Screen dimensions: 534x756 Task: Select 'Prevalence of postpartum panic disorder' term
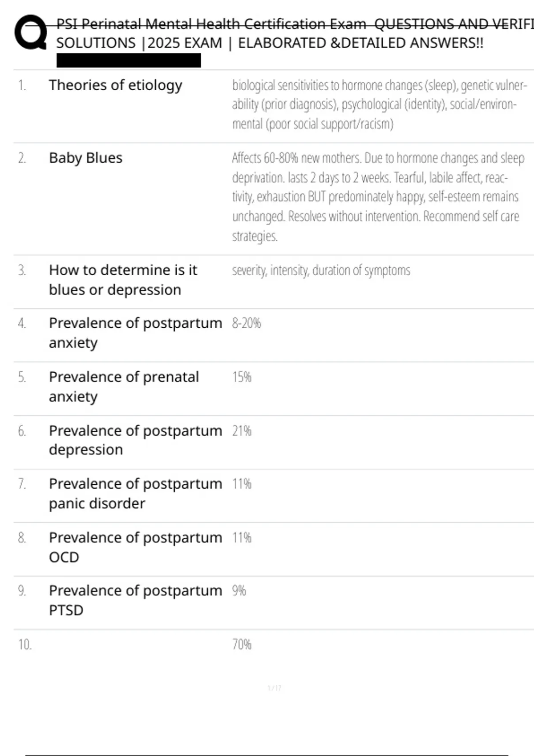pyautogui.click(x=135, y=493)
